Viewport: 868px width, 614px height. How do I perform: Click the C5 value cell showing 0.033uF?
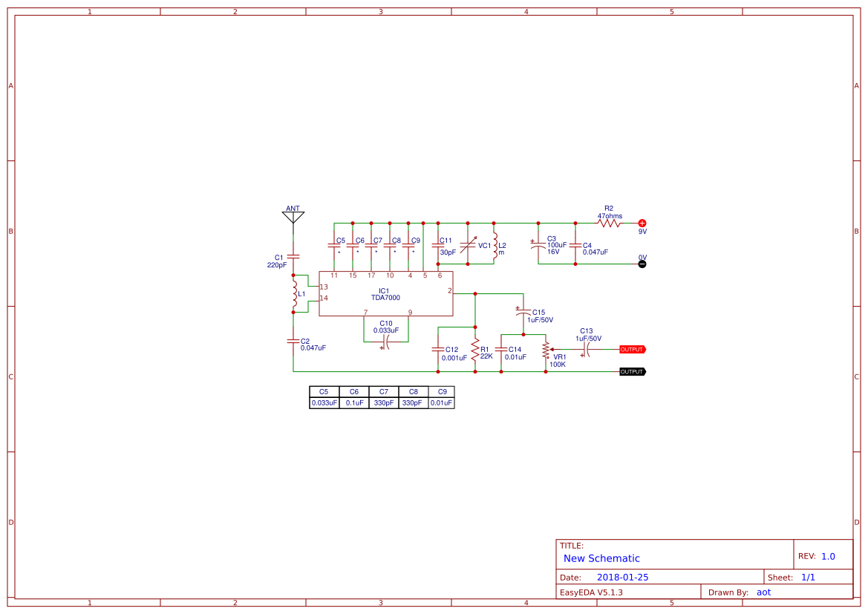[323, 402]
